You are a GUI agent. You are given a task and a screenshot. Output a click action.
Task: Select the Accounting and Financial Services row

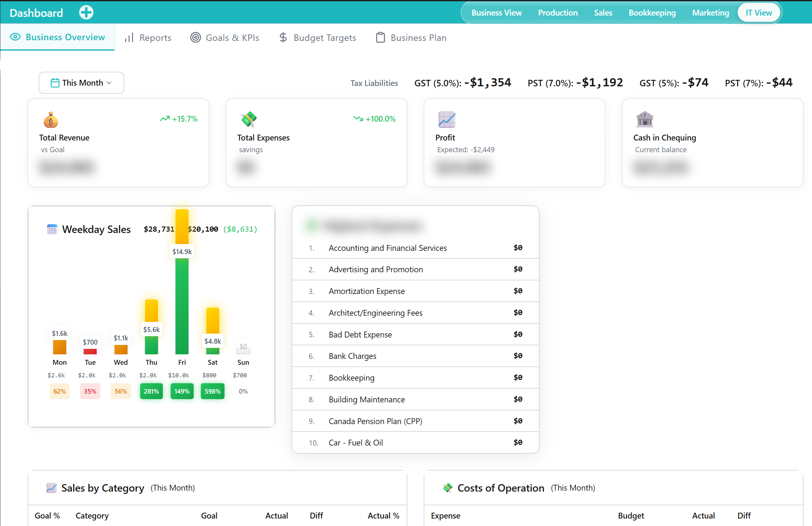[415, 248]
